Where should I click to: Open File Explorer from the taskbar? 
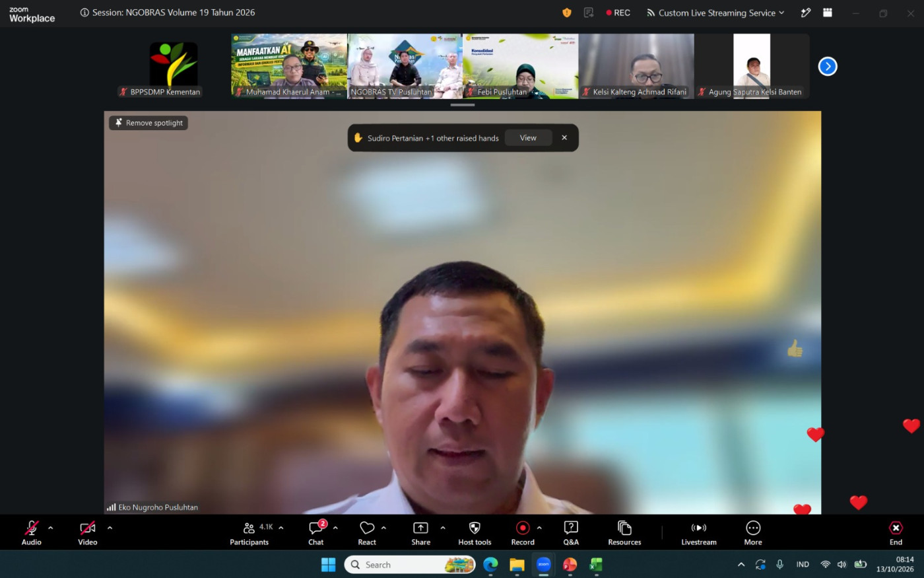(517, 565)
